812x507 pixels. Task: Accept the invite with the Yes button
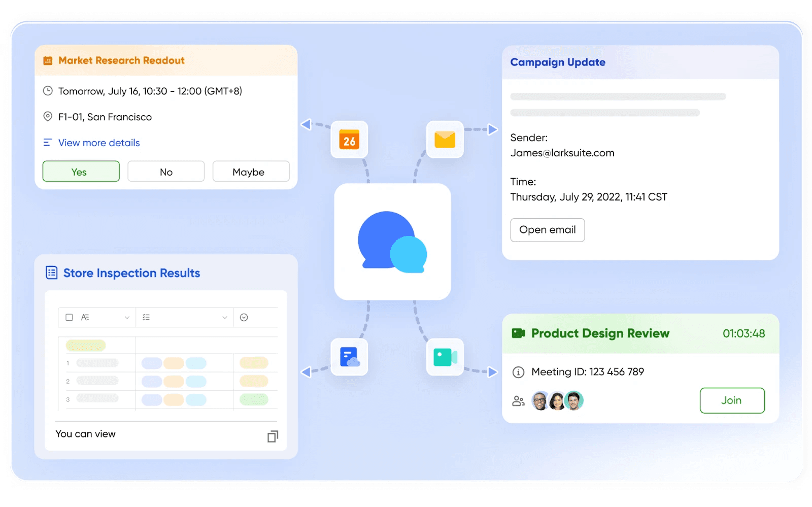(81, 172)
